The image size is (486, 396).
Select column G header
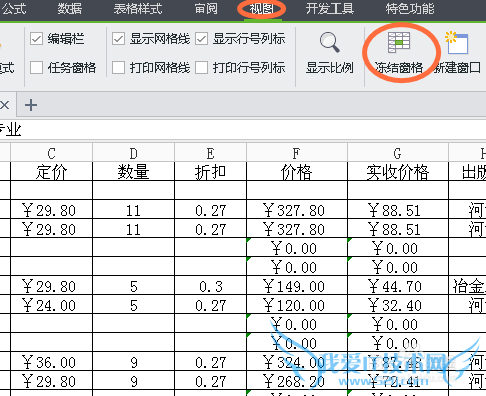(x=398, y=153)
